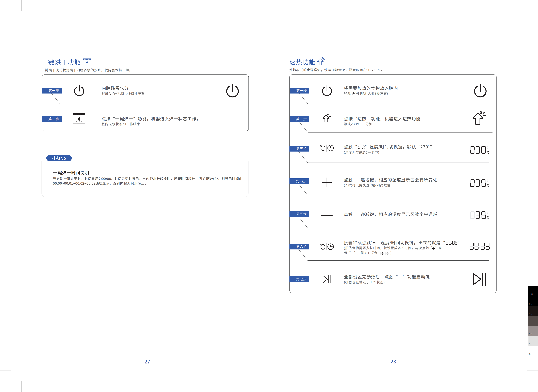This screenshot has height=392, width=538.
Task: Click the one-key drying water-drop icon in step two
Action: pyautogui.click(x=79, y=118)
